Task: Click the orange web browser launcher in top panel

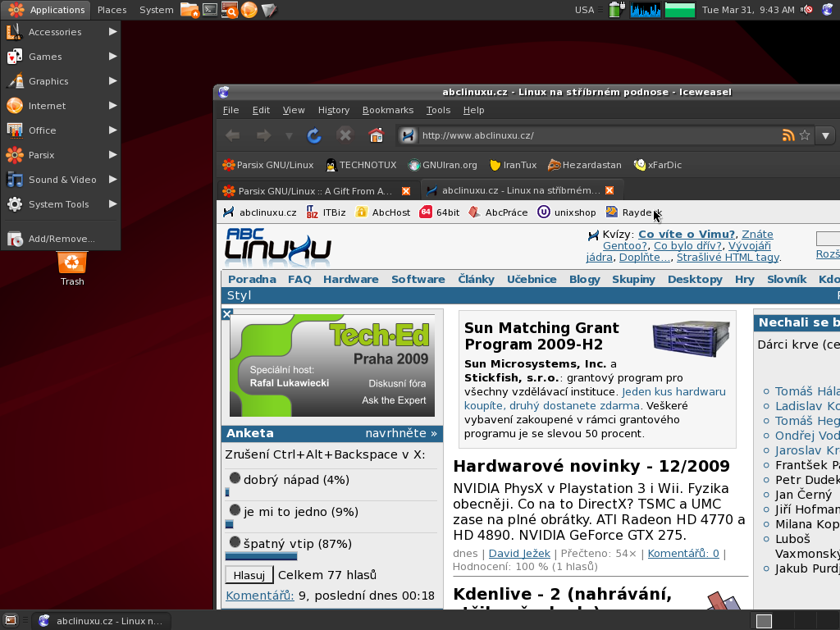Action: [249, 10]
